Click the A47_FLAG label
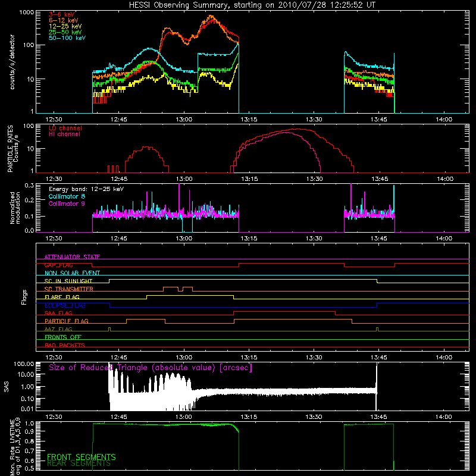Screen dimensions: 476x476 pyautogui.click(x=58, y=329)
